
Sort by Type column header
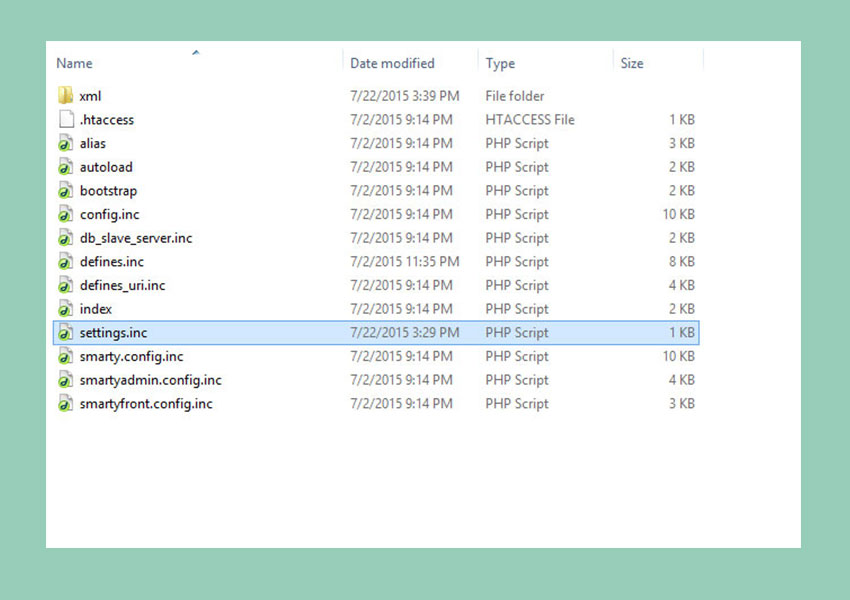click(500, 63)
